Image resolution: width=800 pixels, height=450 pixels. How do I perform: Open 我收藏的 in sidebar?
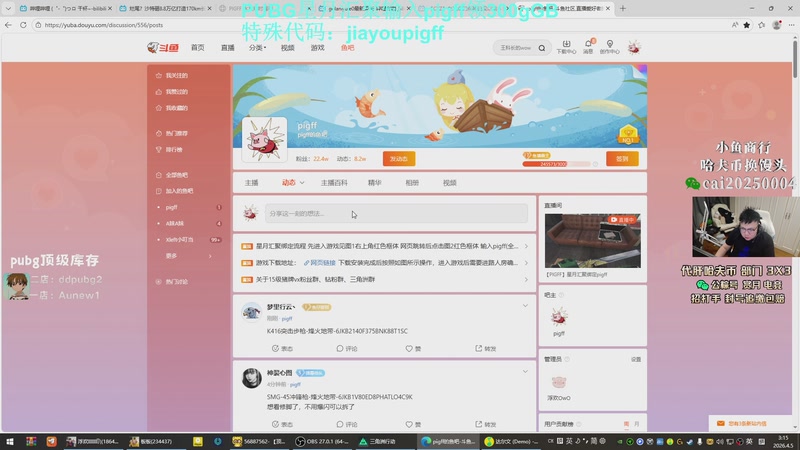pyautogui.click(x=172, y=108)
